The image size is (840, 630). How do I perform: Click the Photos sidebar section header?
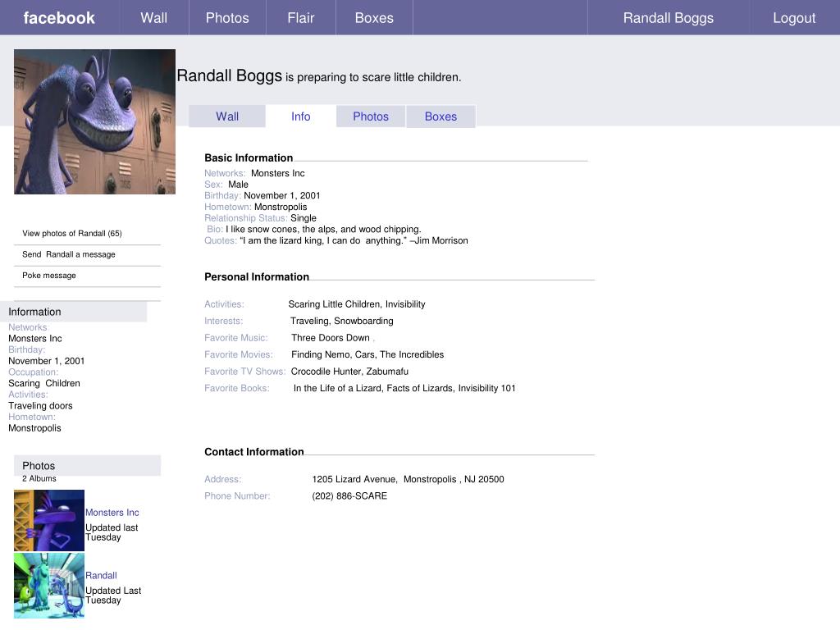click(39, 466)
